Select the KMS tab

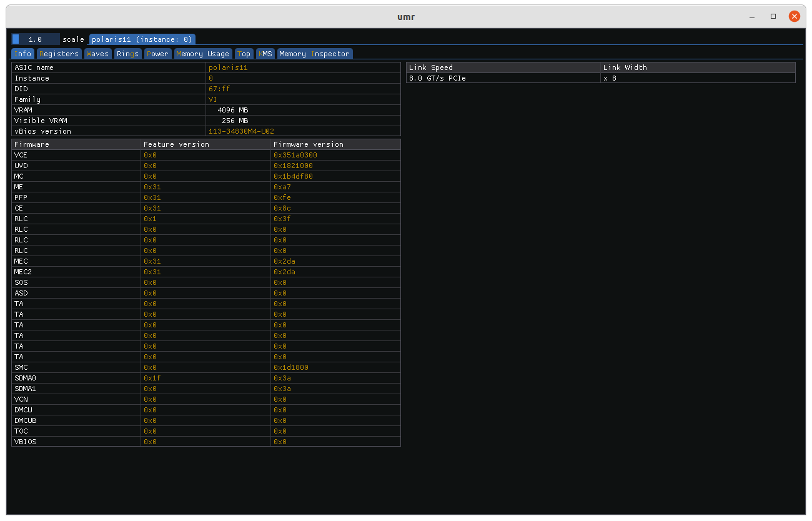coord(265,54)
